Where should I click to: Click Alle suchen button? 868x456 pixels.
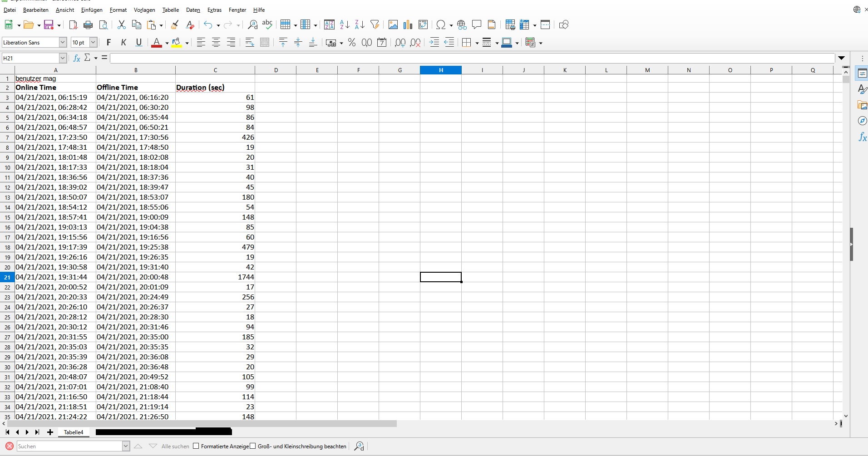175,446
